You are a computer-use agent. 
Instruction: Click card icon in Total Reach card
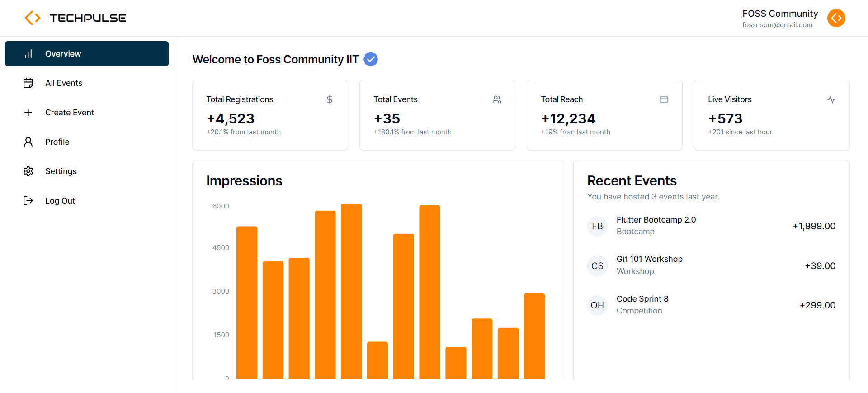point(664,99)
